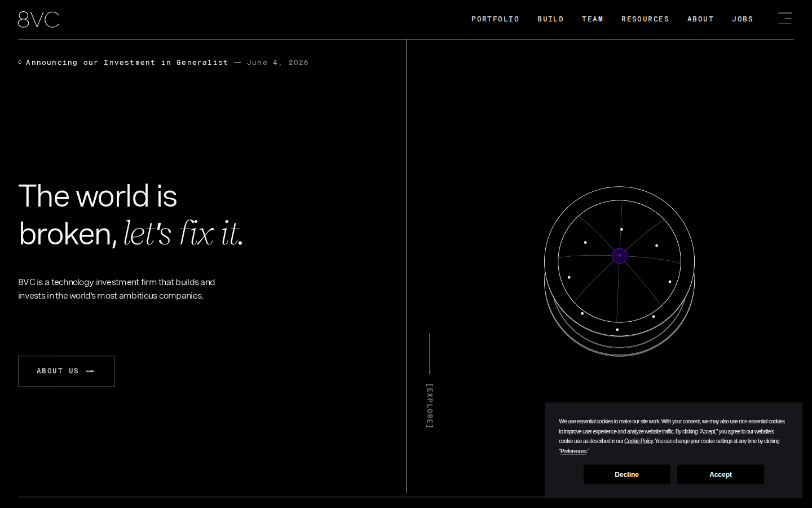
Task: Click the June 4, 2026 date
Action: coord(277,63)
